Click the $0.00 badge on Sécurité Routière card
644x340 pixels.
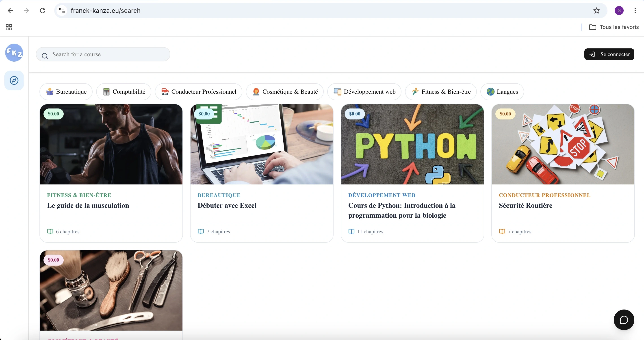[x=505, y=114]
